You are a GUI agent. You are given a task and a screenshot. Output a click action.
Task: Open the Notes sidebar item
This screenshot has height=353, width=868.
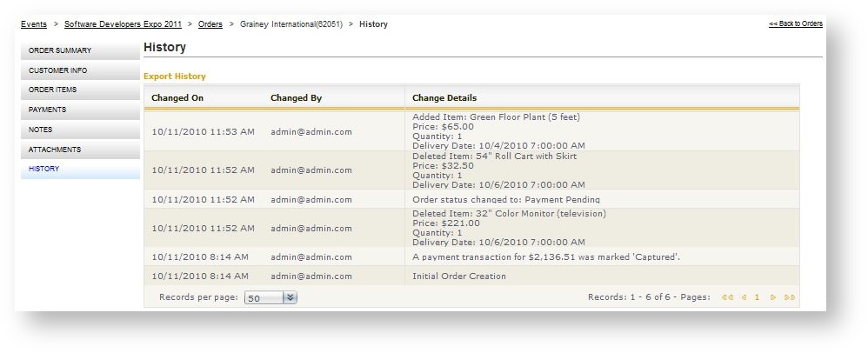[79, 130]
